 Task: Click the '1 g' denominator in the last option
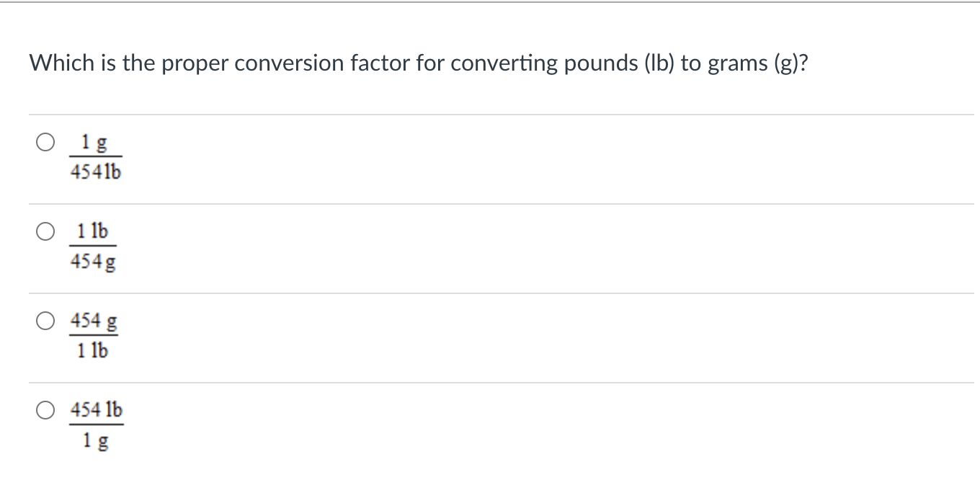click(95, 440)
